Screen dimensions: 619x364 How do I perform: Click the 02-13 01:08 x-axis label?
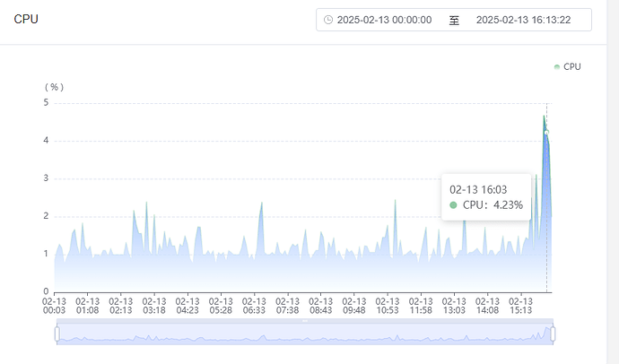tap(87, 306)
